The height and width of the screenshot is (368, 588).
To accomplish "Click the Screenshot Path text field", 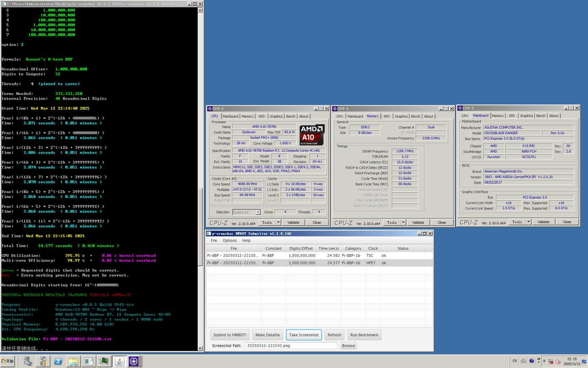I will (291, 346).
